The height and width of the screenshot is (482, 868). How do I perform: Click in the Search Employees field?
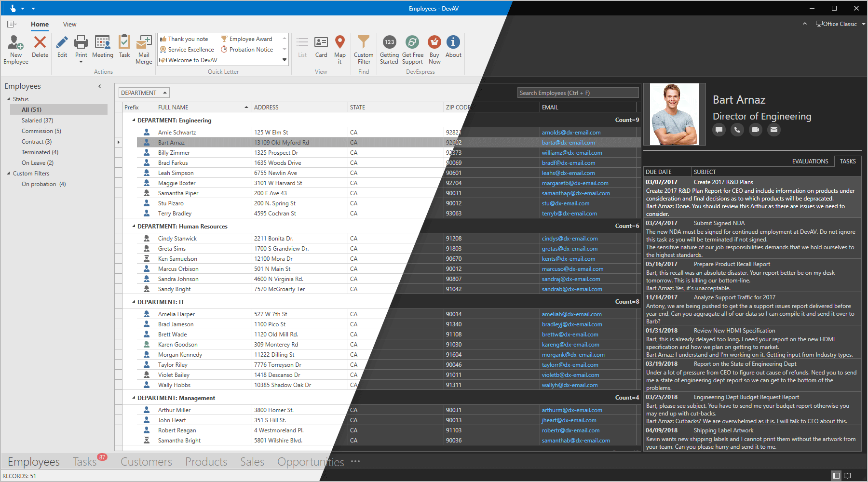(578, 93)
